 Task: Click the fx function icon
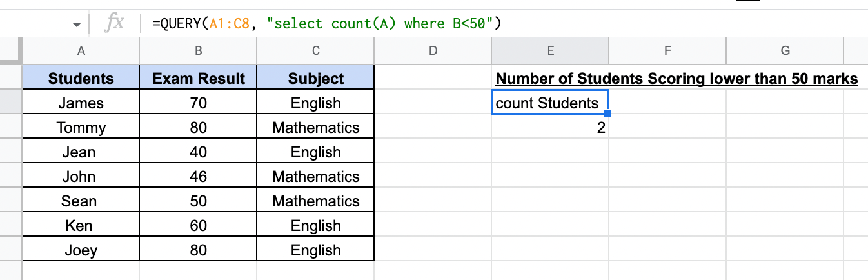click(x=114, y=24)
